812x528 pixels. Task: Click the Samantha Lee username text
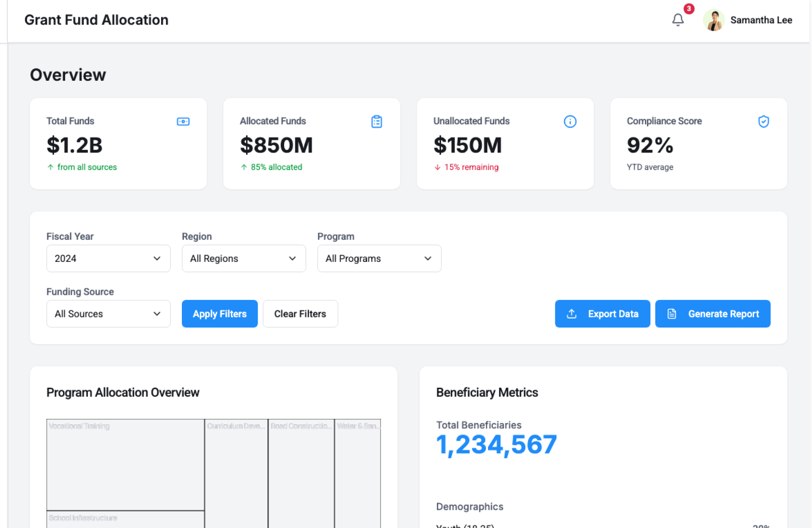point(761,20)
